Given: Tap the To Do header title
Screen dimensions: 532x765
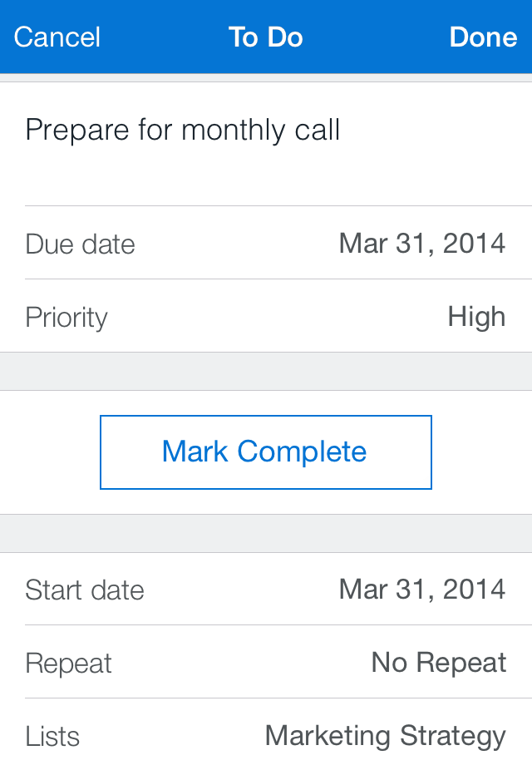Looking at the screenshot, I should tap(266, 37).
